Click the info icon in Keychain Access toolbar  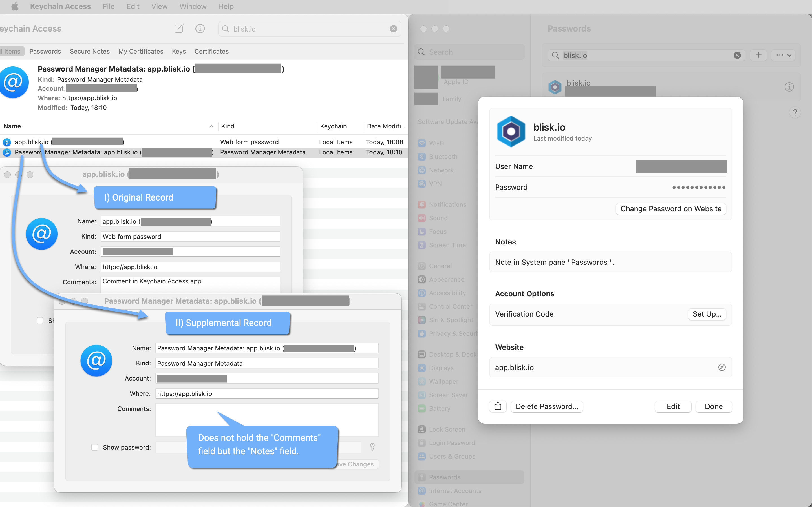[x=200, y=28]
